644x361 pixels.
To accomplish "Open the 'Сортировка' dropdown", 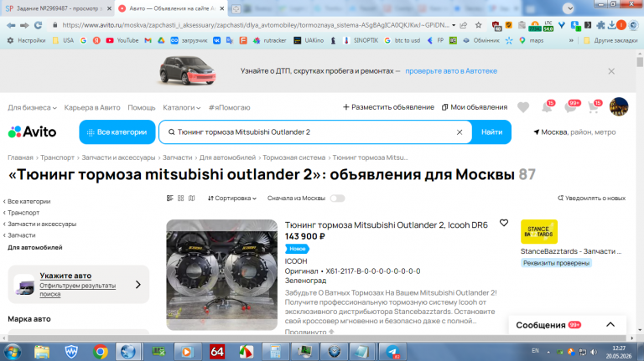I will pyautogui.click(x=232, y=199).
